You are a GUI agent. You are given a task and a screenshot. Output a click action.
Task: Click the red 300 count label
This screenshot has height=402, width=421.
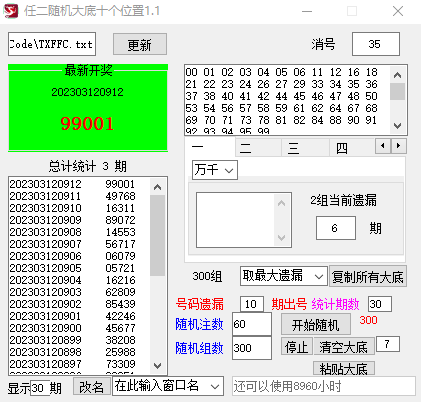(368, 320)
